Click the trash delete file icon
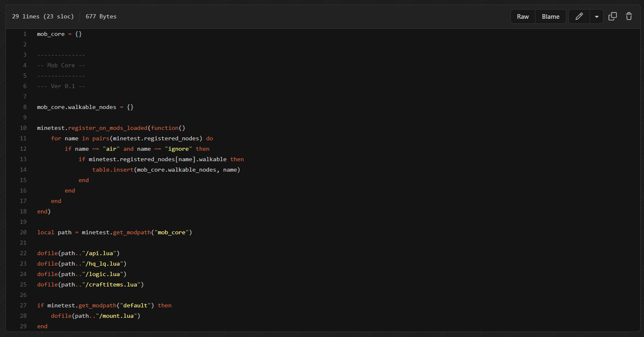Image resolution: width=644 pixels, height=337 pixels. coord(629,17)
